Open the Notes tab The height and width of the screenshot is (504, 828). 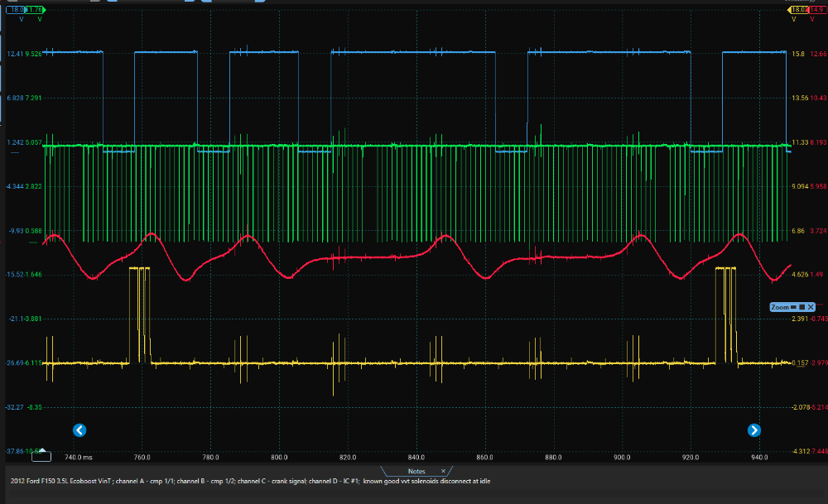(416, 471)
